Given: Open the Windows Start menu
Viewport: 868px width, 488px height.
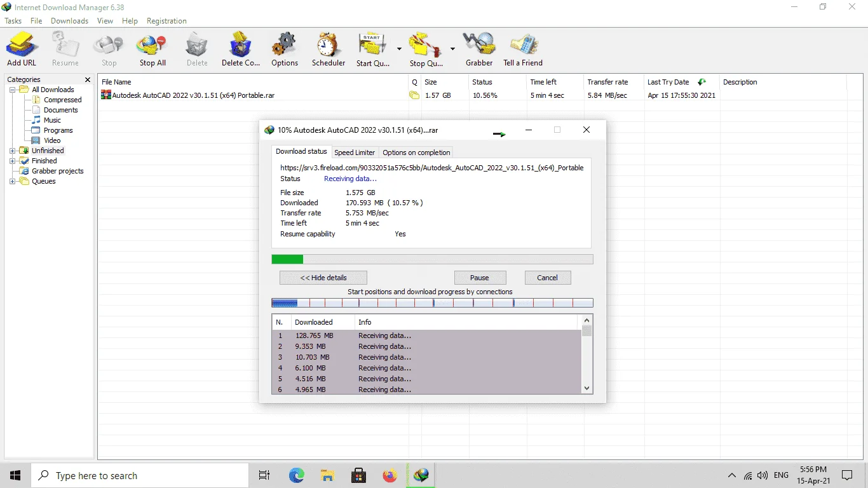Looking at the screenshot, I should pyautogui.click(x=15, y=475).
